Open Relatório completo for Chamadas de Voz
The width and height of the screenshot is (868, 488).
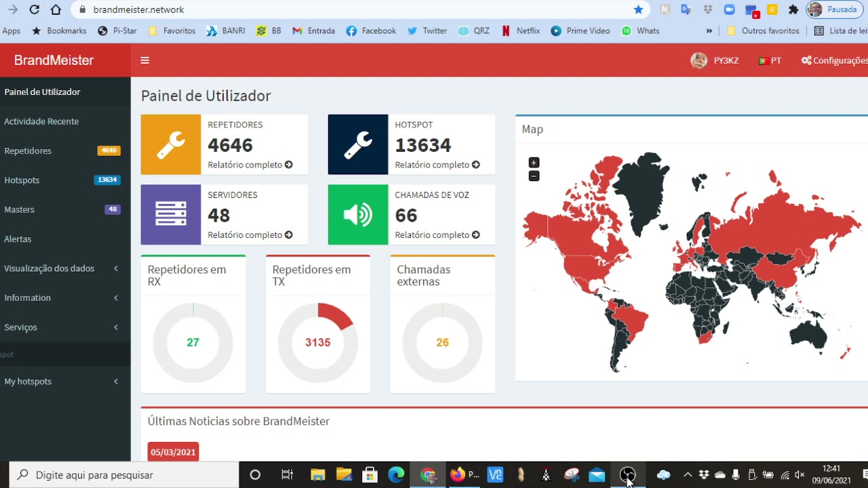[x=437, y=235]
